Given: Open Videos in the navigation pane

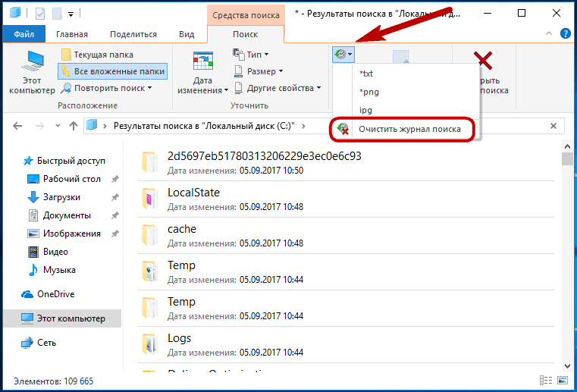Looking at the screenshot, I should click(48, 252).
